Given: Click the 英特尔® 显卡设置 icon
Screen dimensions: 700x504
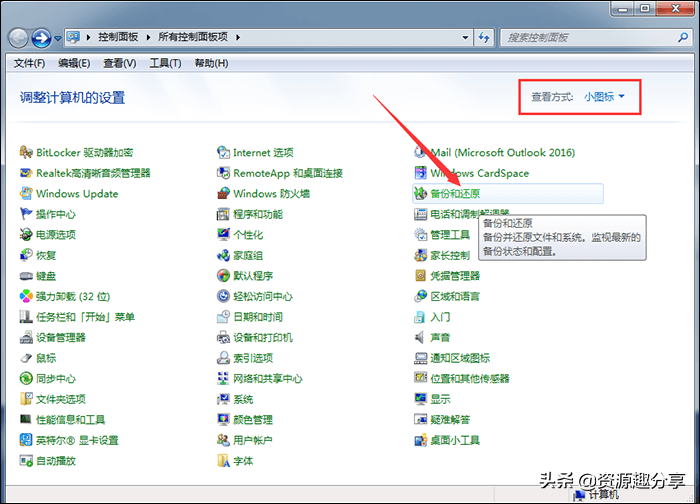Looking at the screenshot, I should pos(26,440).
